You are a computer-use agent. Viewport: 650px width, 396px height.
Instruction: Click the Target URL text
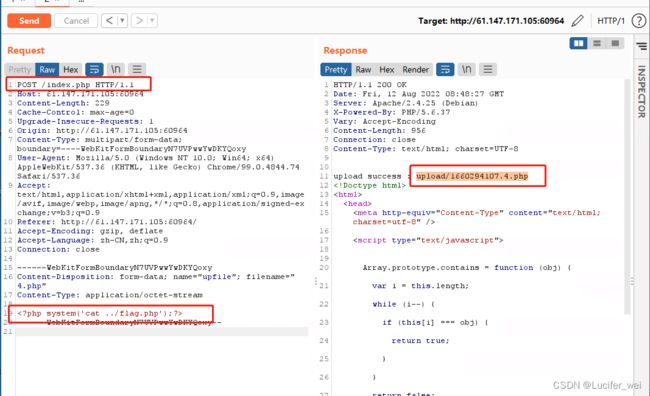tap(491, 21)
